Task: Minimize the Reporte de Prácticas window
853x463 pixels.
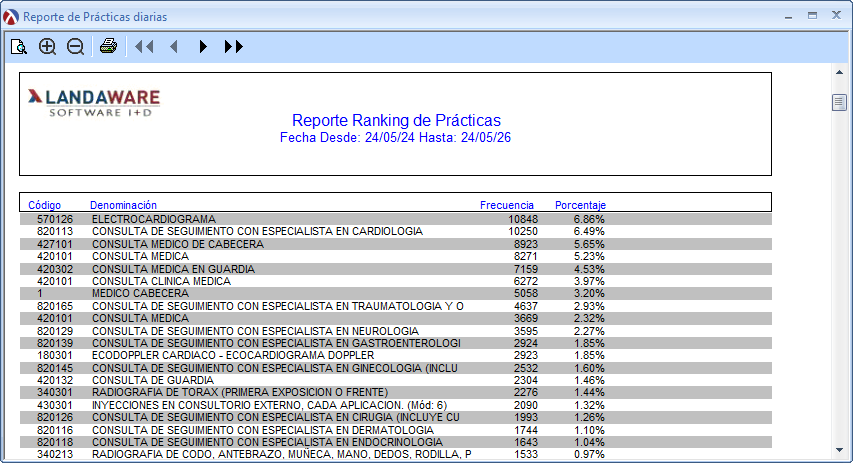Action: [788, 17]
